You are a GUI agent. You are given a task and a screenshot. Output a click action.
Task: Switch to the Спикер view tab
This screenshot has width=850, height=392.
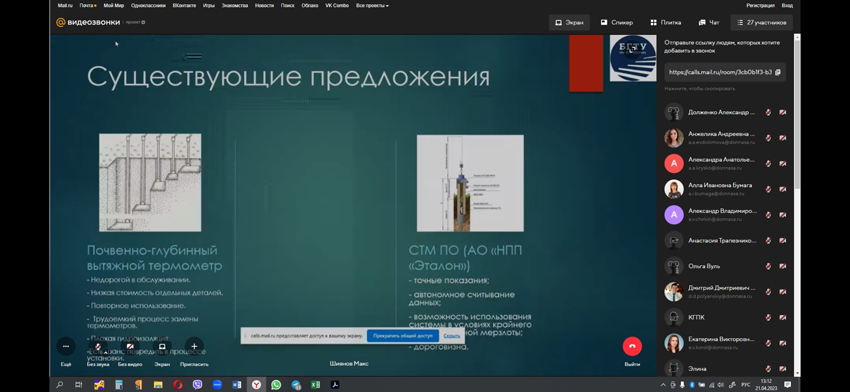616,23
